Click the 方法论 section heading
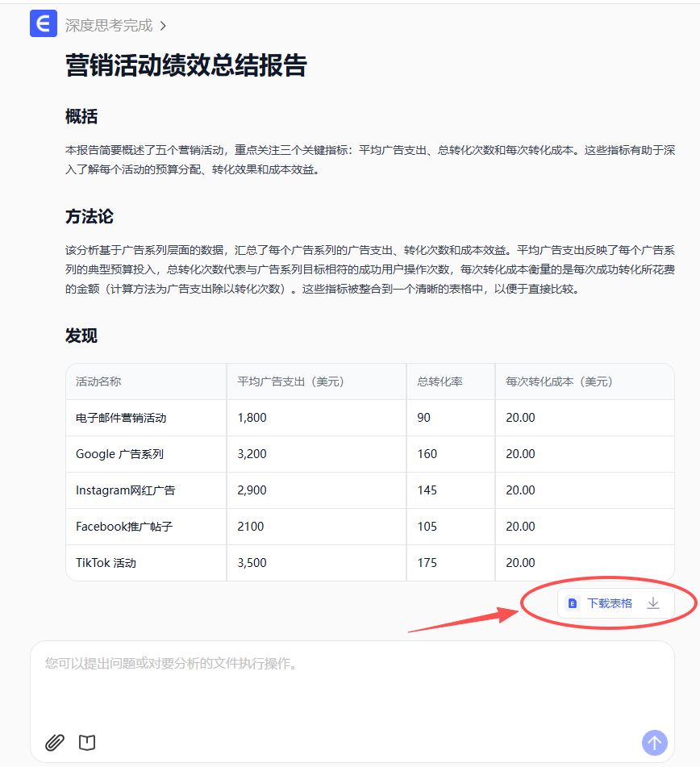The image size is (700, 767). [x=90, y=217]
